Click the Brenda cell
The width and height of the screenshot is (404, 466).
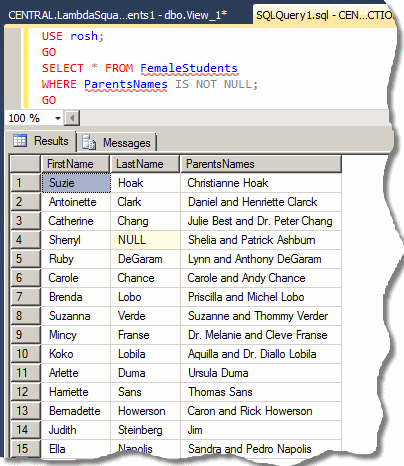[x=76, y=297]
